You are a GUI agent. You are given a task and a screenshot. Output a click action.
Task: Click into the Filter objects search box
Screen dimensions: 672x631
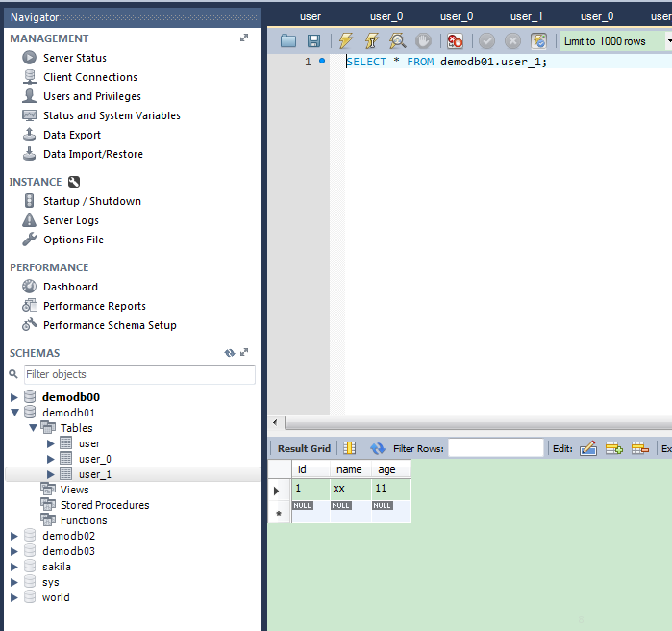pos(139,374)
